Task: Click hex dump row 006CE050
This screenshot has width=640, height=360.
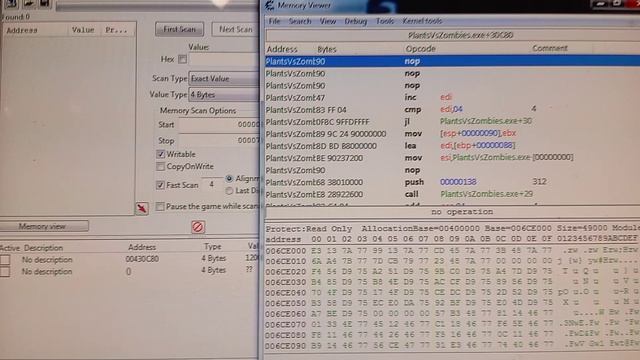Action: coord(452,304)
